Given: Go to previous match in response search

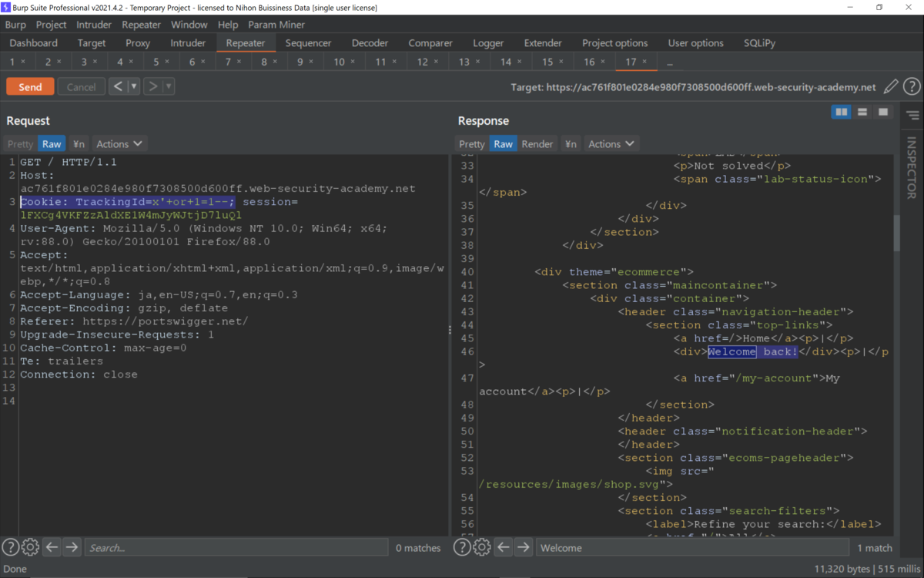Looking at the screenshot, I should (x=504, y=547).
